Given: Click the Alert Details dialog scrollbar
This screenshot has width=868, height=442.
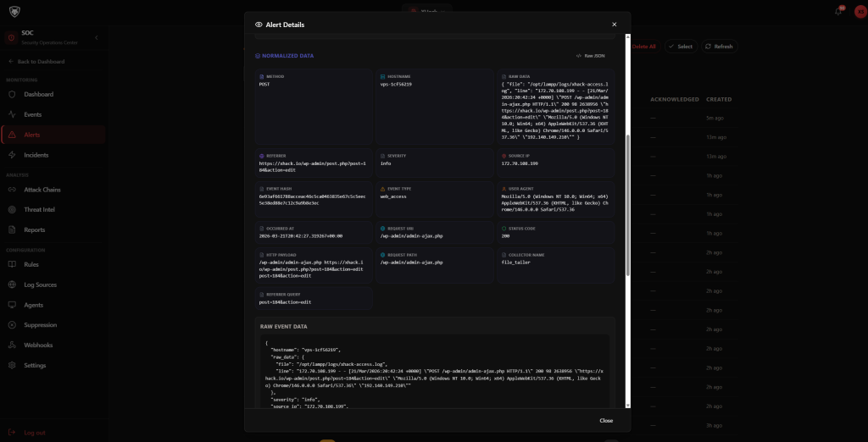Looking at the screenshot, I should click(x=627, y=203).
